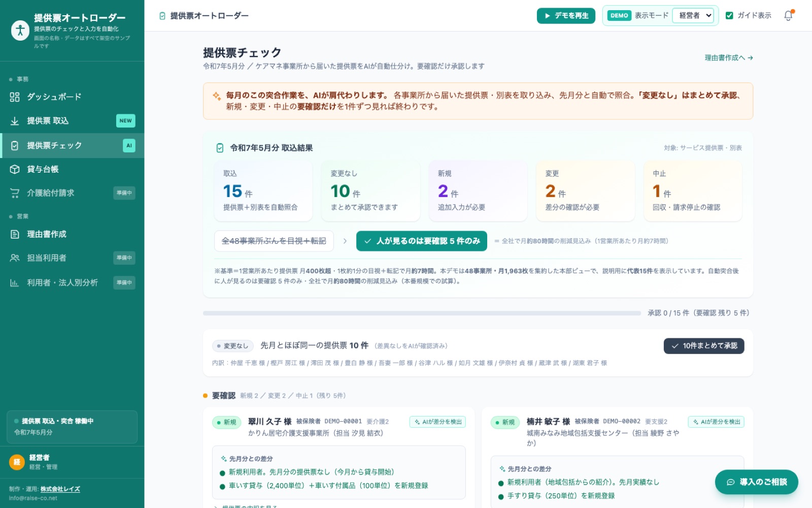Viewport: 812px width, 508px height.
Task: Open the 楠井 敏子 様 name heading
Action: [x=548, y=422]
